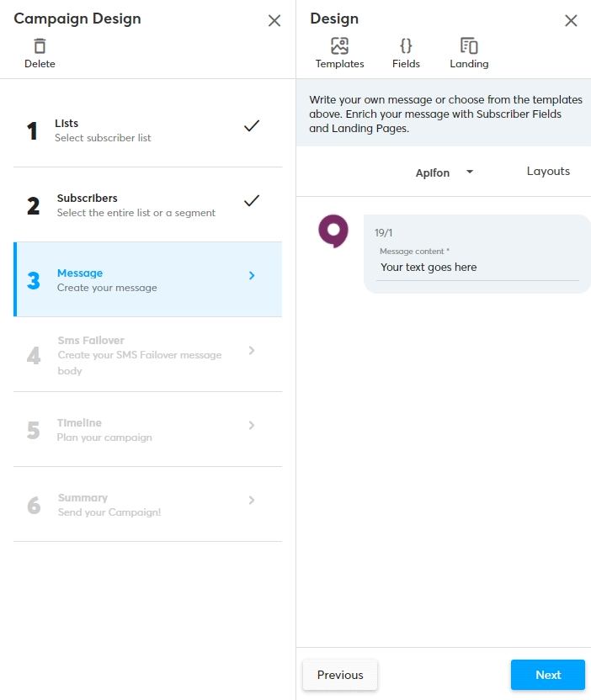Click the purple sender avatar icon
The width and height of the screenshot is (591, 700).
click(x=333, y=231)
